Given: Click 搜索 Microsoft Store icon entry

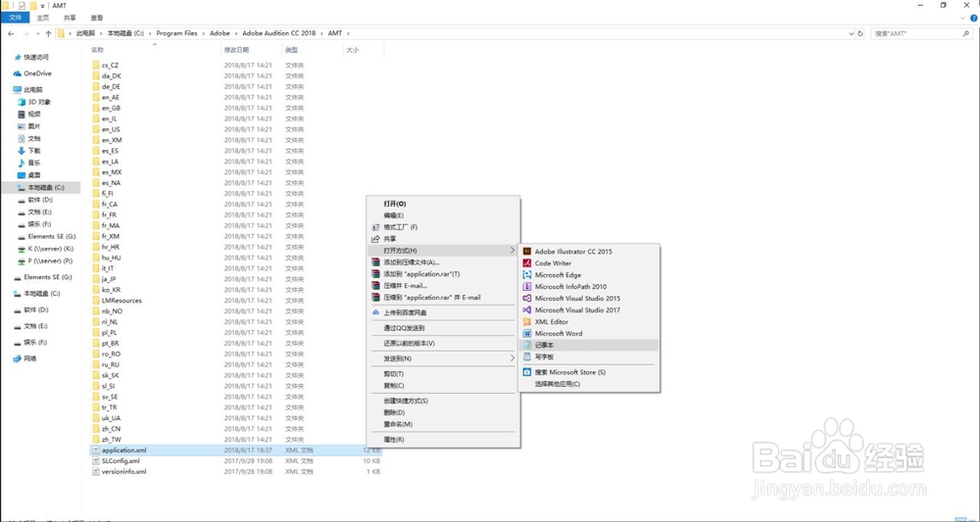Looking at the screenshot, I should pos(527,372).
